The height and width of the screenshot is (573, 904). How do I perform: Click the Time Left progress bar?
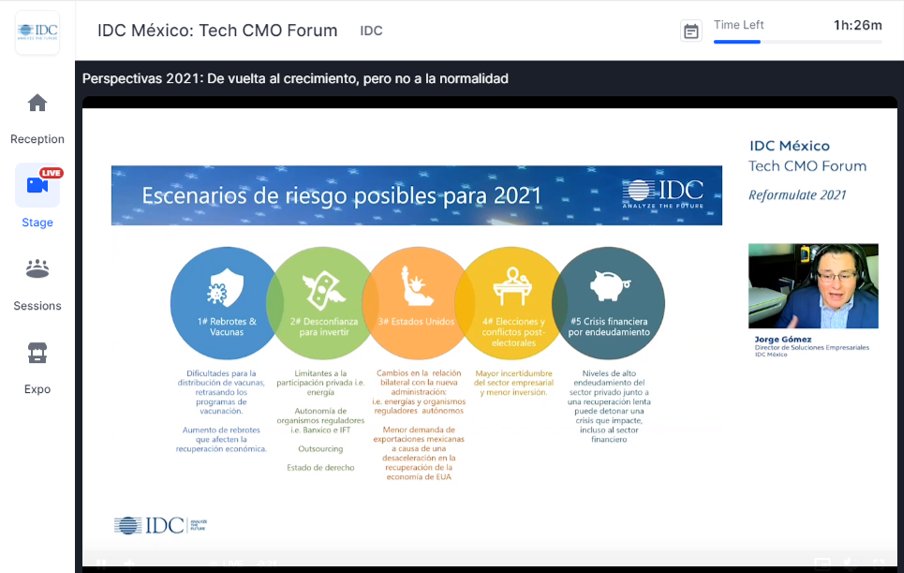797,42
